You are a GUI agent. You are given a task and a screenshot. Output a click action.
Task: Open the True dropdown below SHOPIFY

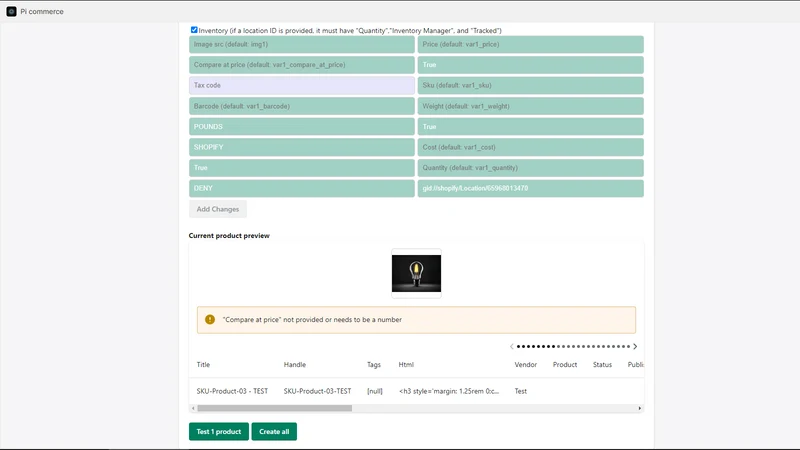(x=302, y=168)
